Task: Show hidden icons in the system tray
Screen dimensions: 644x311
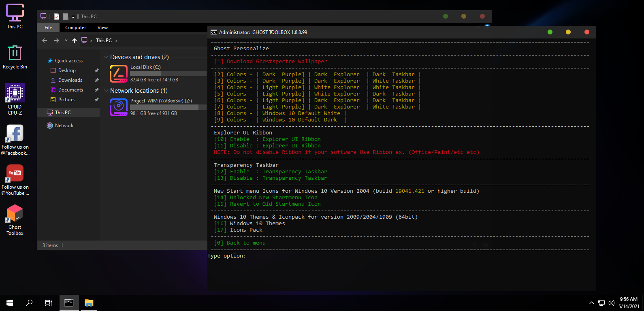Action: (592, 303)
